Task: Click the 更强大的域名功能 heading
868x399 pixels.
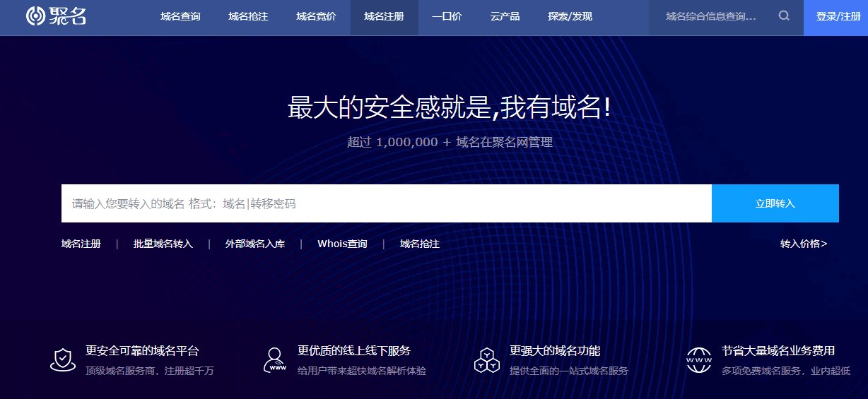Action: click(555, 350)
